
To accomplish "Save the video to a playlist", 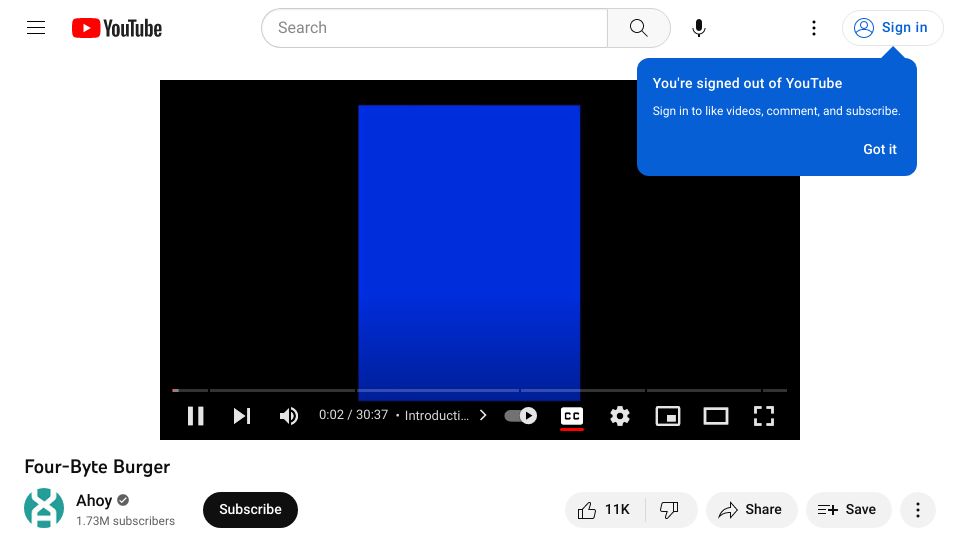I will click(x=848, y=509).
